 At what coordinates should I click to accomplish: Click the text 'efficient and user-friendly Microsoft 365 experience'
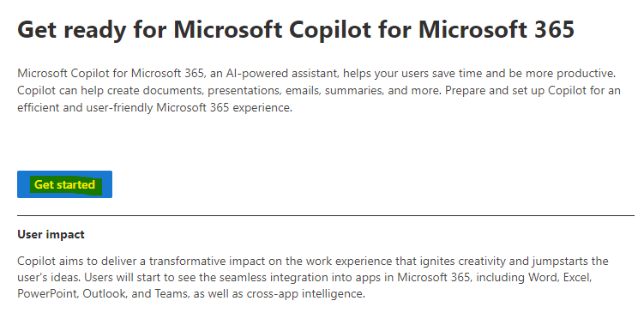(153, 108)
